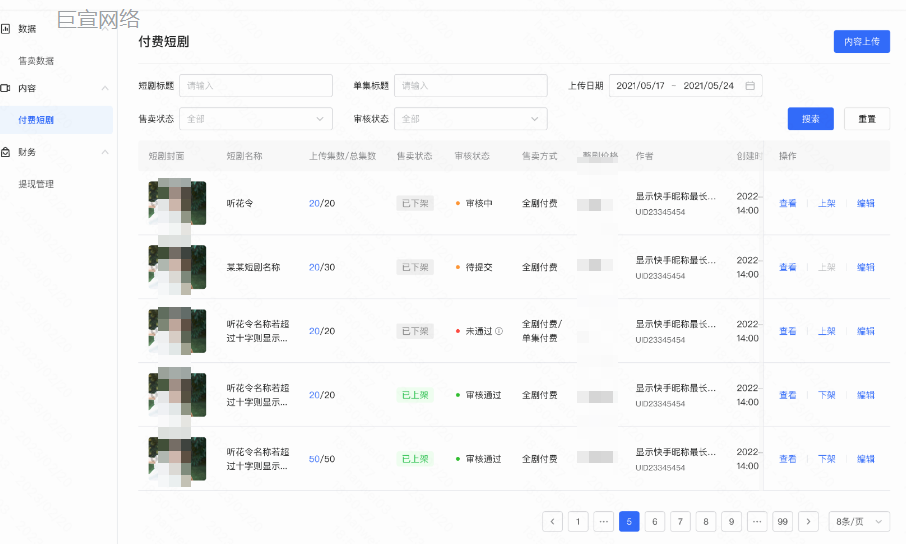Click 编辑 in the 某某短剧名称 row

(866, 267)
